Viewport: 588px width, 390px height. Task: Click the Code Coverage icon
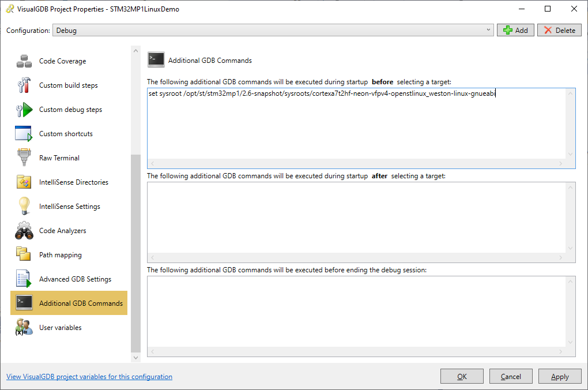pos(24,61)
